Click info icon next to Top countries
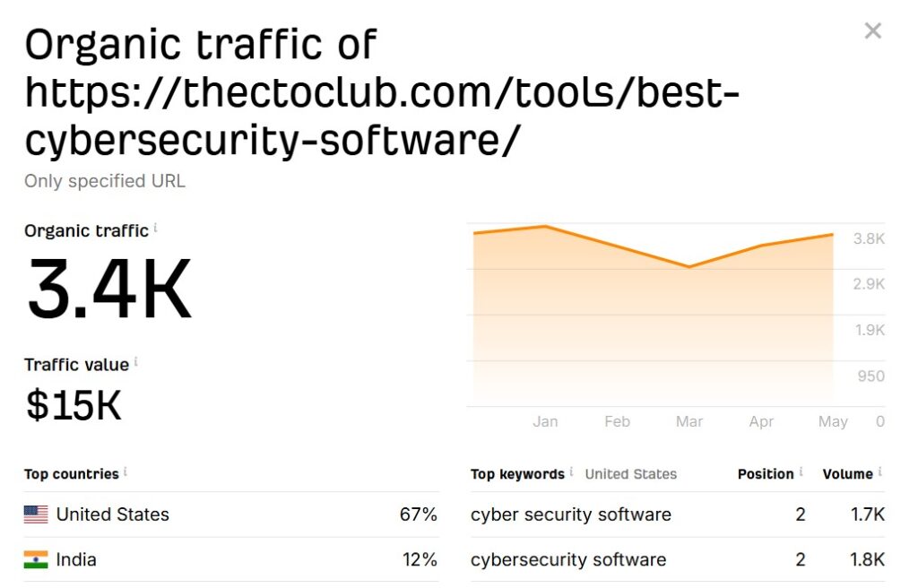This screenshot has height=588, width=918. click(x=125, y=471)
